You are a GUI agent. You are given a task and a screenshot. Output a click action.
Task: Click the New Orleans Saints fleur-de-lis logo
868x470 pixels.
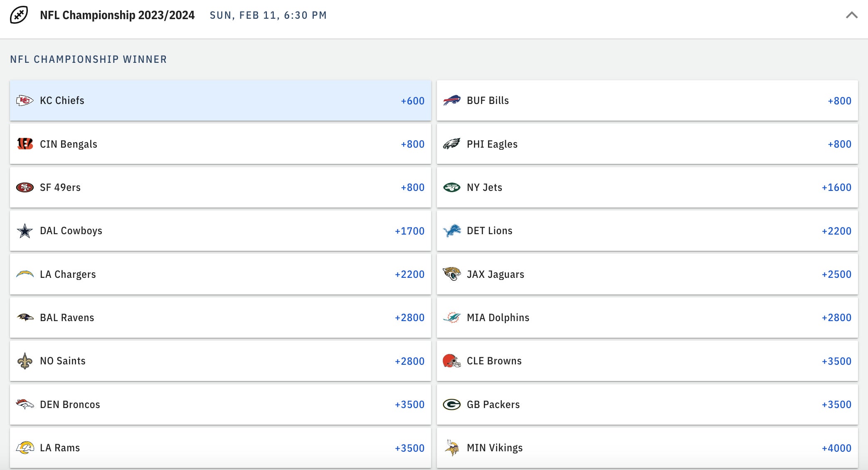25,361
